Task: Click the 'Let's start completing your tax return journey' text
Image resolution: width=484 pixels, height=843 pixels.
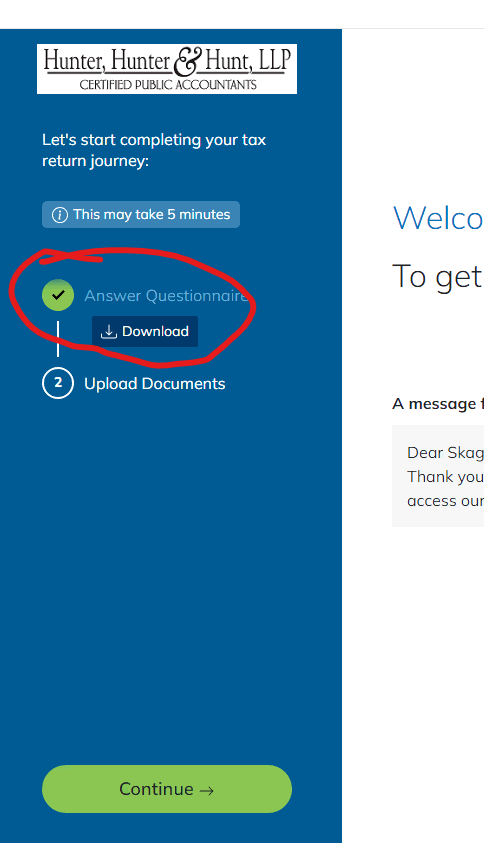Action: coord(154,151)
